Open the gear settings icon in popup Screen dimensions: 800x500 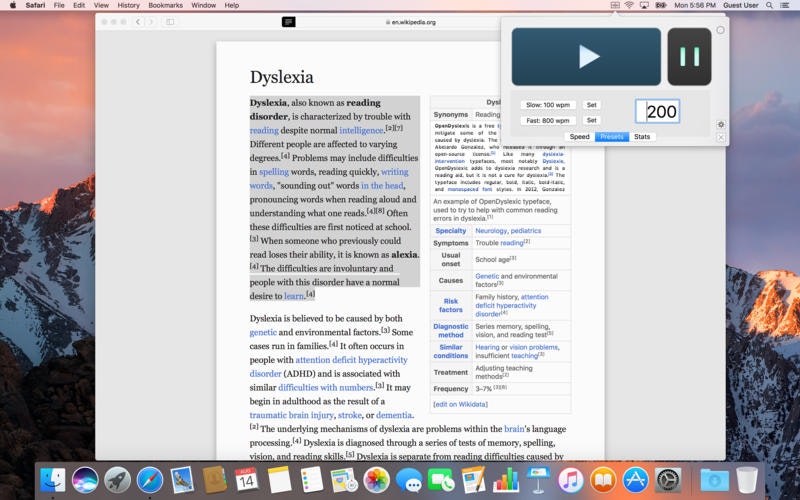721,125
